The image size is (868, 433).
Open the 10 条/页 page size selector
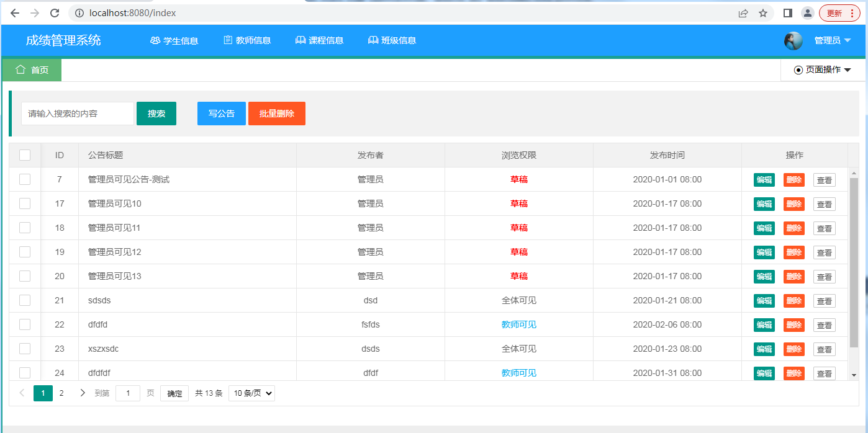point(251,393)
